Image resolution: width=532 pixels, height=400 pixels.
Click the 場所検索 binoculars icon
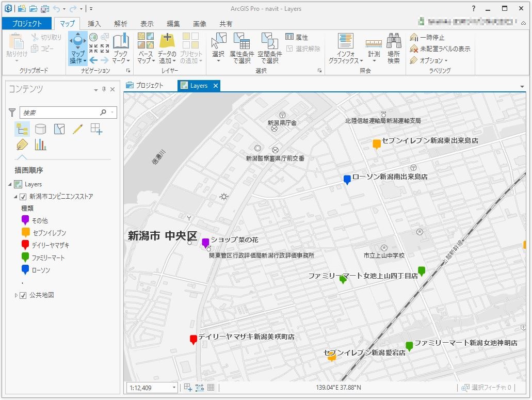pos(394,48)
